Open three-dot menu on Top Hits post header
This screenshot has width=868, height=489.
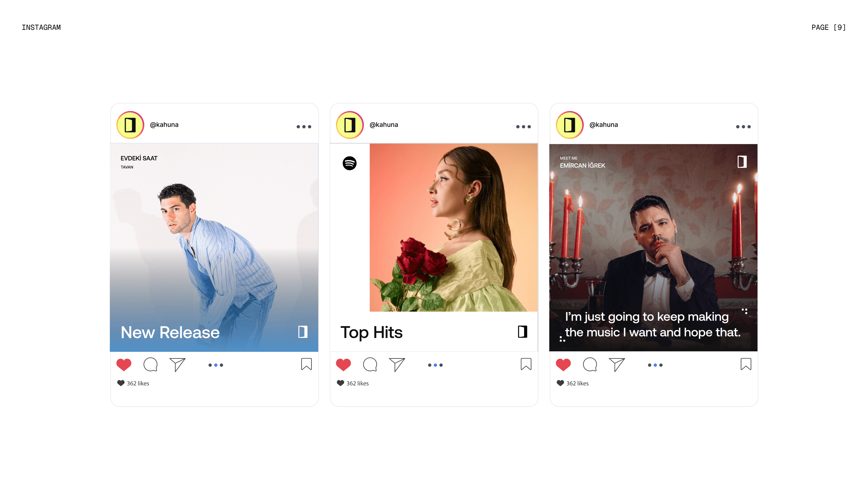pyautogui.click(x=523, y=127)
